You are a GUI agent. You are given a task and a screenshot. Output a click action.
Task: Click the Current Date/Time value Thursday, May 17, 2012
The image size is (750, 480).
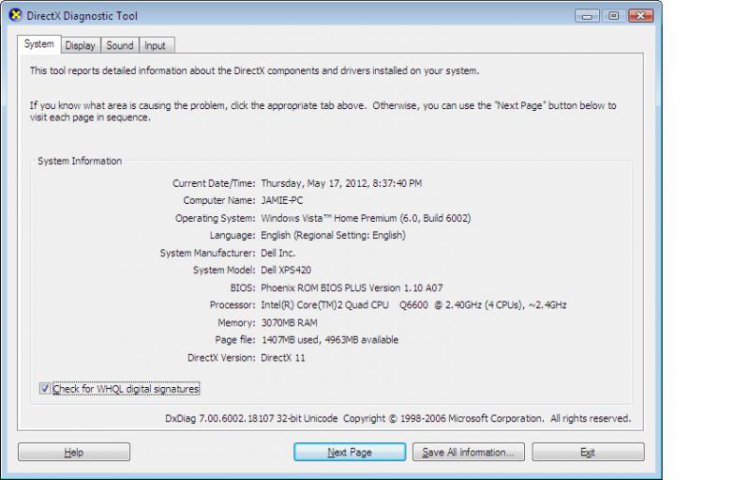[x=342, y=183]
